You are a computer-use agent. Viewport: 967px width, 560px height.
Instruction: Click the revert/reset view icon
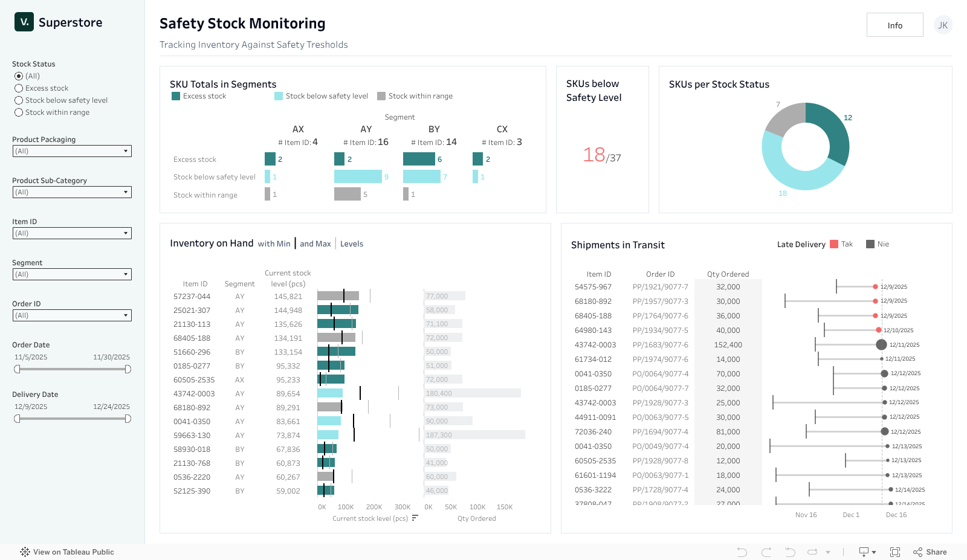[790, 552]
